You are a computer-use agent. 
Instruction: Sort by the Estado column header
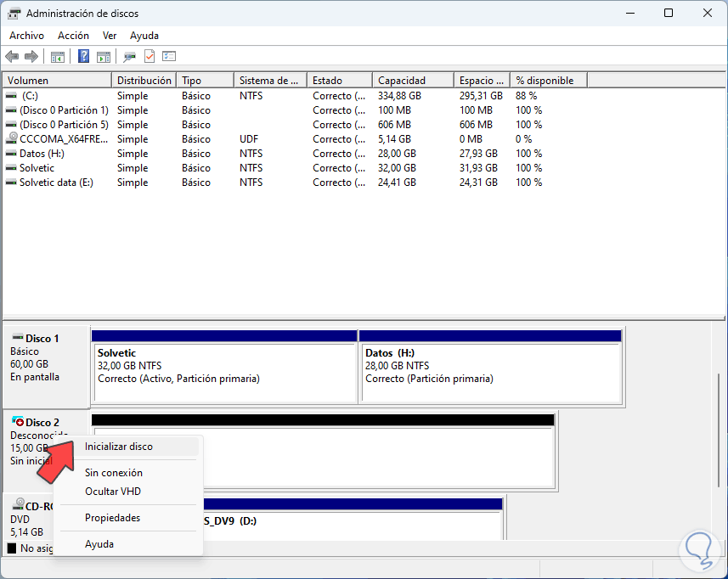340,81
